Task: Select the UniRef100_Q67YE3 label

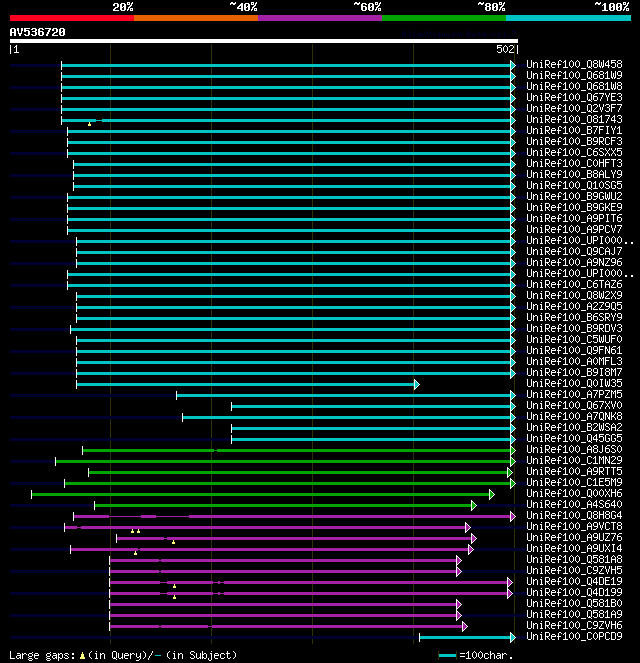Action: [574, 97]
